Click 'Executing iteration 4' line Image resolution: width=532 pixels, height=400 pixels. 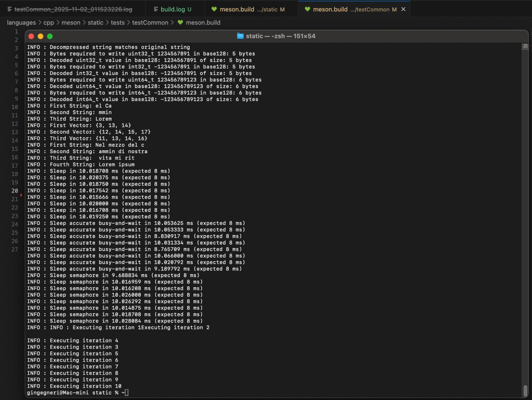(x=73, y=340)
